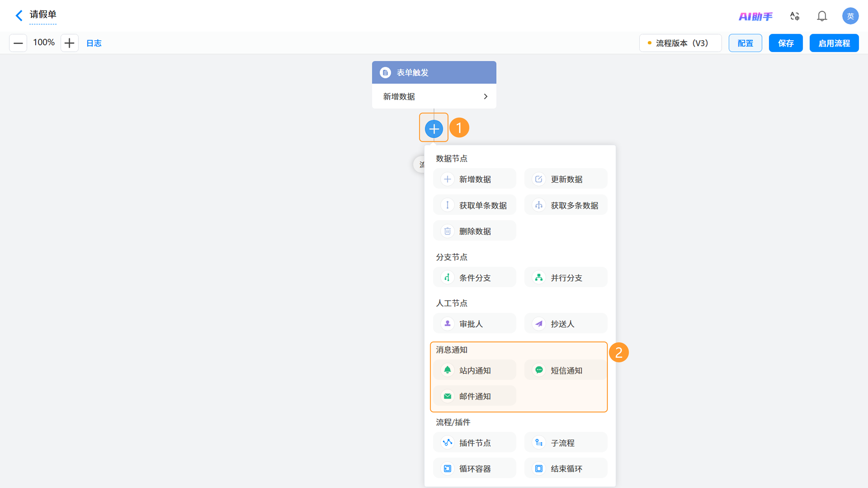
Task: Click the 短信通知 chat bubble icon
Action: [539, 370]
